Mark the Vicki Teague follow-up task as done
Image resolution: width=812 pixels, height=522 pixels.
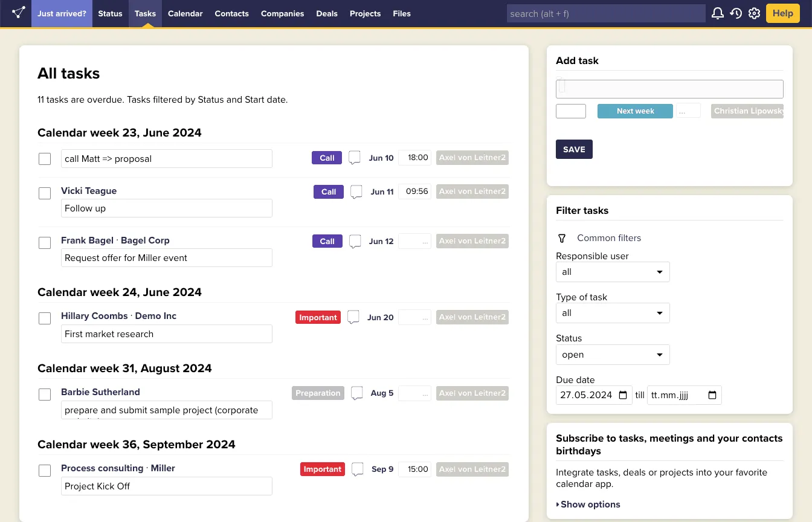coord(45,193)
